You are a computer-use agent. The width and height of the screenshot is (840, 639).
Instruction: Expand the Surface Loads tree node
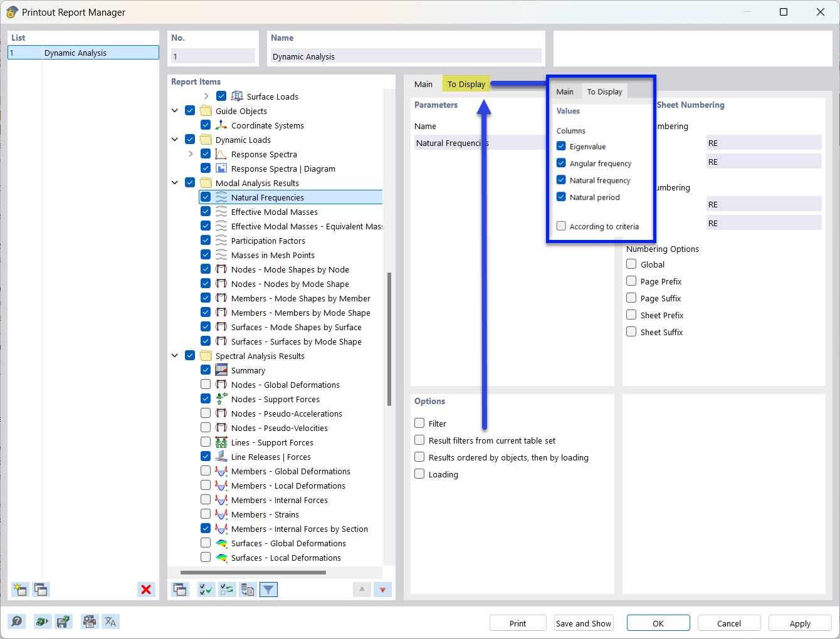206,96
